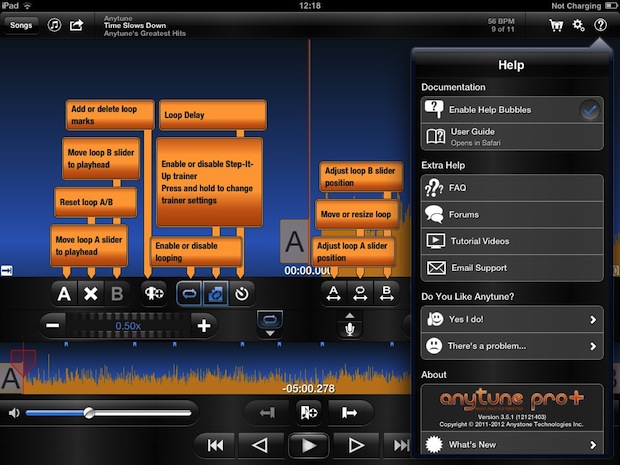Open the Songs library button

(x=21, y=25)
